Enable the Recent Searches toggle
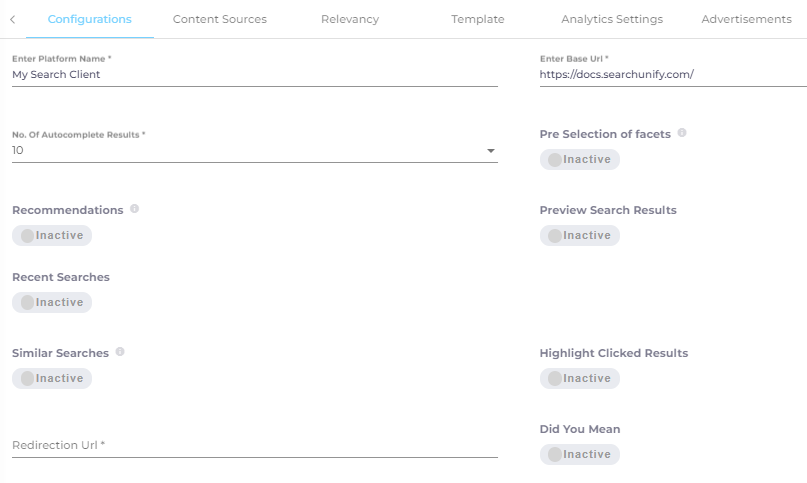807x483 pixels. pos(52,302)
